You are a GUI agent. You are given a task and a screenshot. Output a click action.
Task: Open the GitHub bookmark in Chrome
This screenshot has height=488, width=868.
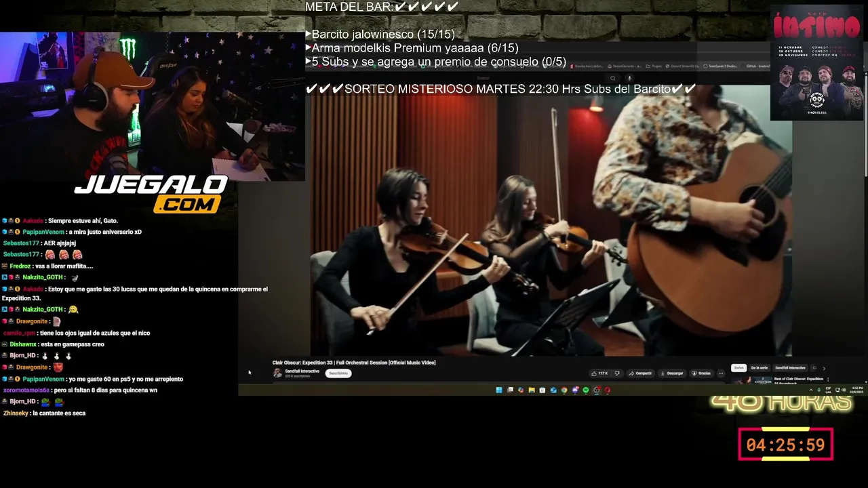(x=758, y=66)
